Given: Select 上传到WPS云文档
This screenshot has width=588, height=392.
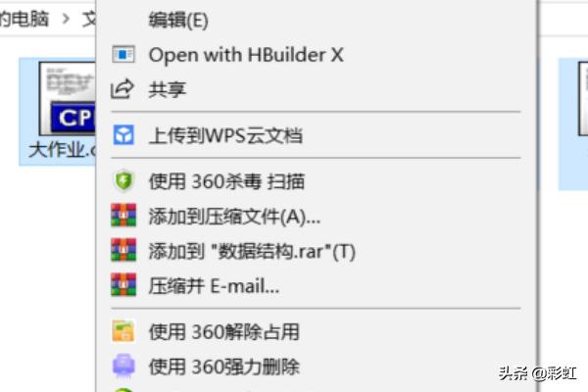Looking at the screenshot, I should click(317, 135).
